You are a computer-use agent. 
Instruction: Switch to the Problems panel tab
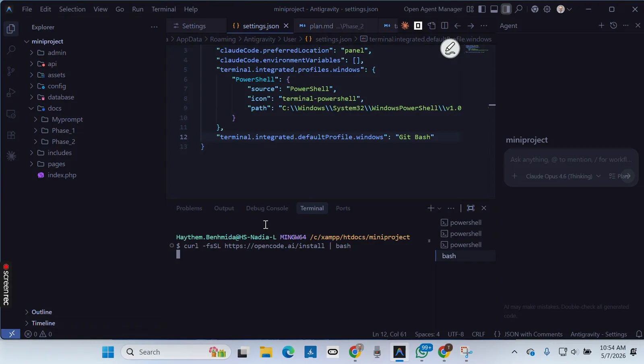coord(189,208)
